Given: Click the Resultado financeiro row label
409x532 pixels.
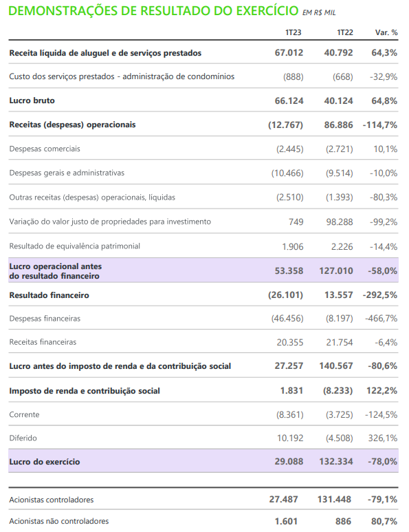Looking at the screenshot, I should tap(49, 295).
